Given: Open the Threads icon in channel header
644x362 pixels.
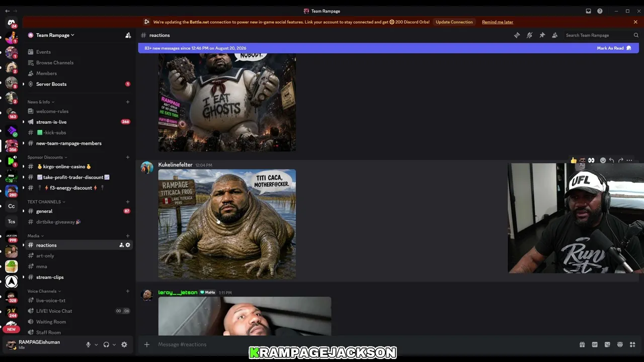Looking at the screenshot, I should coord(517,35).
